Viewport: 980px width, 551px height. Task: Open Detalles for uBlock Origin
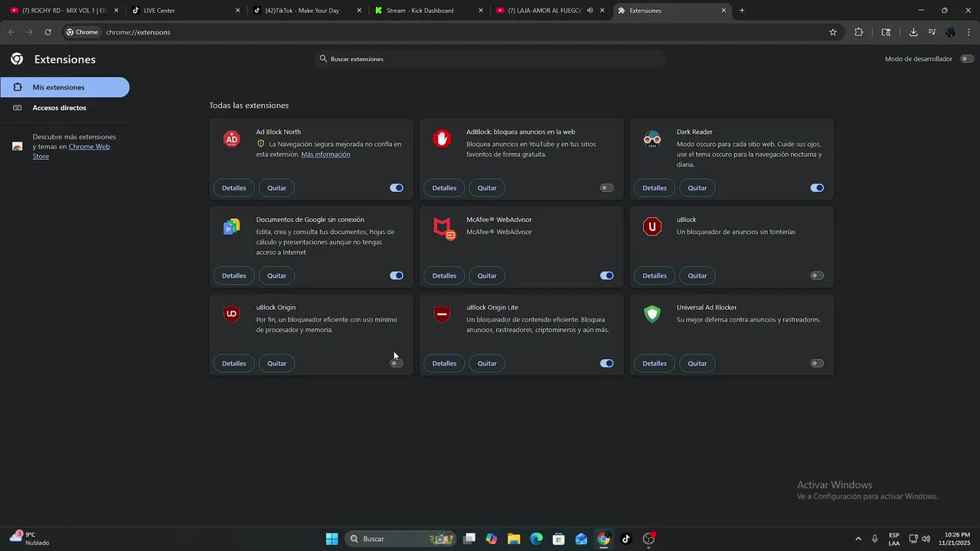click(x=234, y=364)
